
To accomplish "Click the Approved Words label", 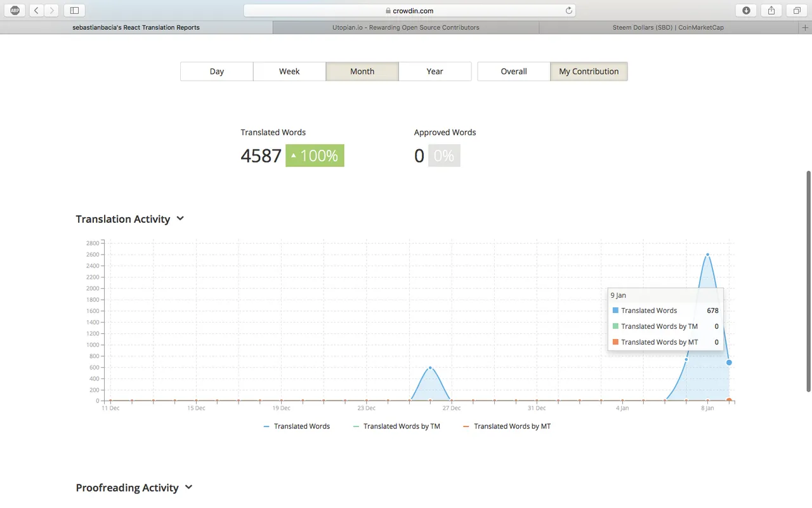I will (445, 132).
